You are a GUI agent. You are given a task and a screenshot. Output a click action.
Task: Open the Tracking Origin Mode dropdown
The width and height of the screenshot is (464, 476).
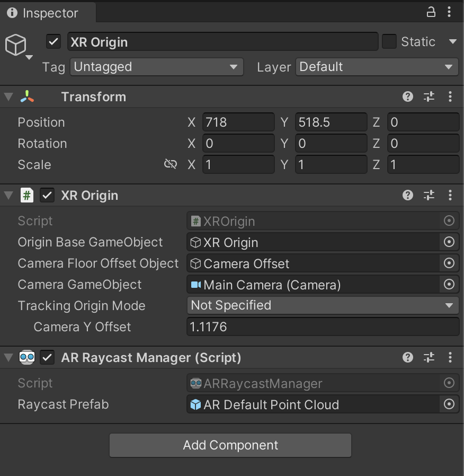(323, 305)
